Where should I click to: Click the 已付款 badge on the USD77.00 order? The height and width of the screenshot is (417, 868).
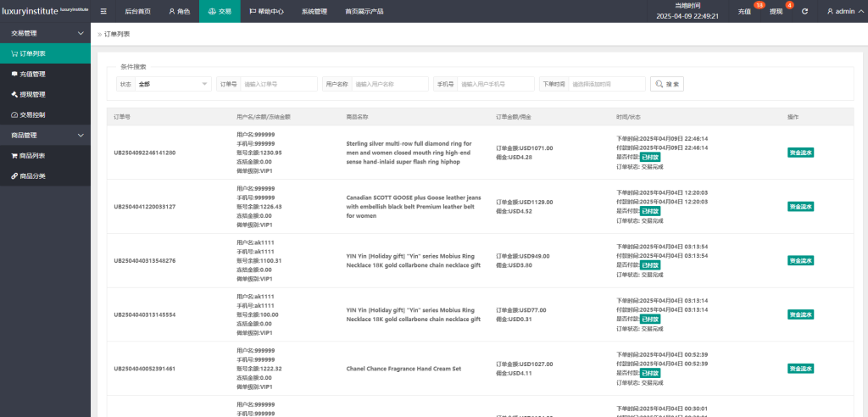coord(650,319)
